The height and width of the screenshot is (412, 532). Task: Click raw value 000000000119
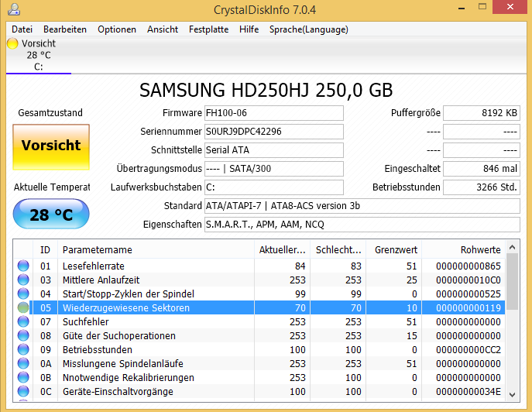tap(469, 307)
